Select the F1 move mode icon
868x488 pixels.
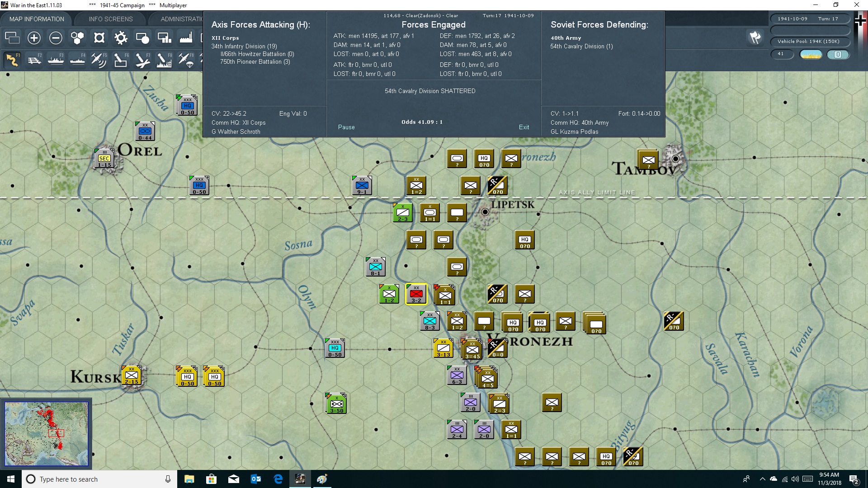point(12,60)
